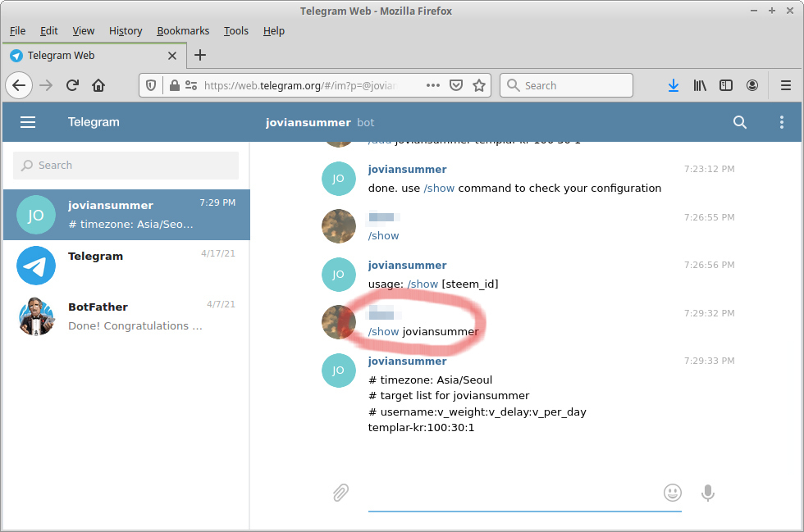Bookmark this page with the star

click(x=479, y=85)
